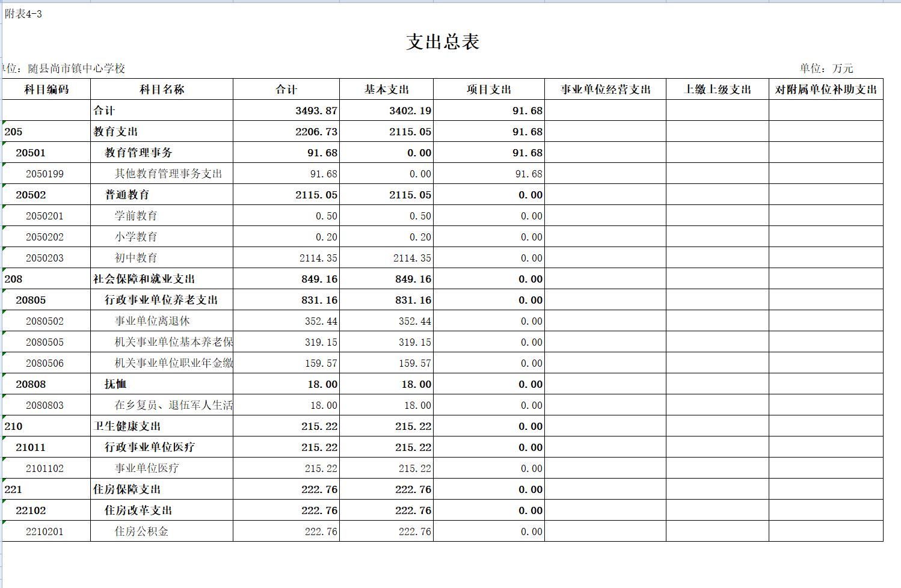This screenshot has height=588, width=901.
Task: Select code cell 2210201
Action: coord(46,531)
